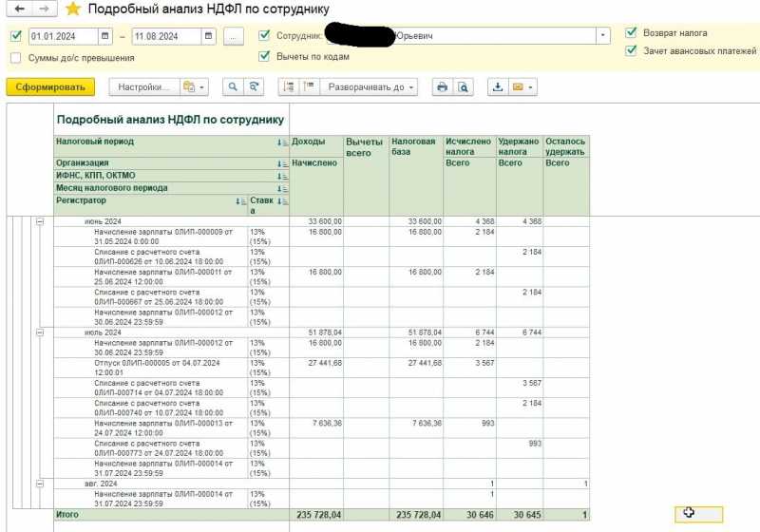Open calendar for start date 01.01.2024
Viewport: 760px width, 532px height.
click(x=104, y=36)
